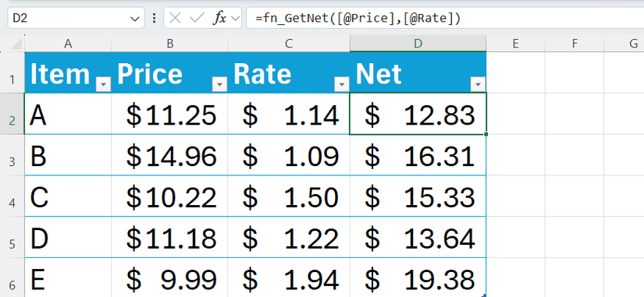Click the Net header cell
This screenshot has width=644, height=297.
coord(418,72)
